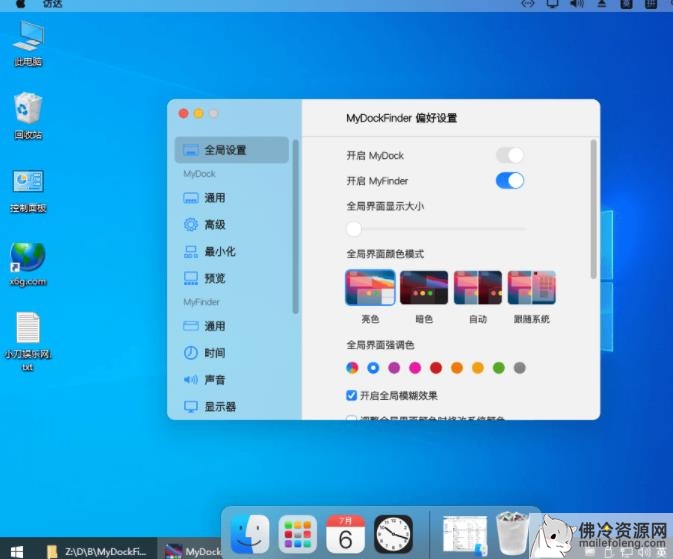Open the 访达 menu in menu bar

(x=52, y=5)
